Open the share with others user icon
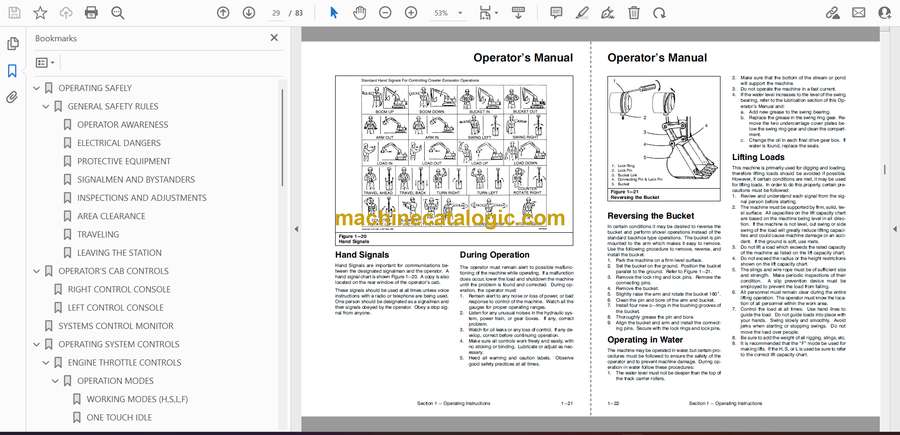The image size is (900, 435). coord(885,13)
